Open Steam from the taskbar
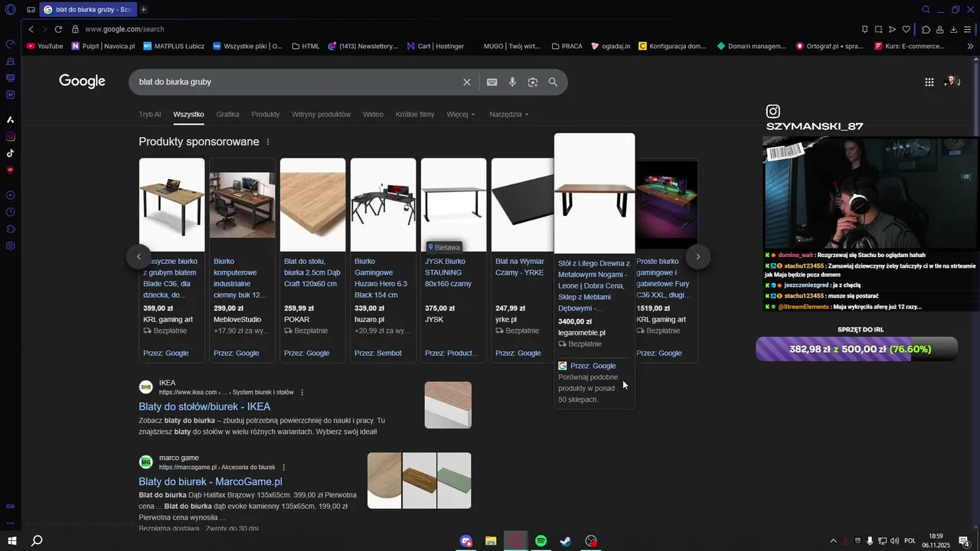The image size is (980, 551). point(566,541)
